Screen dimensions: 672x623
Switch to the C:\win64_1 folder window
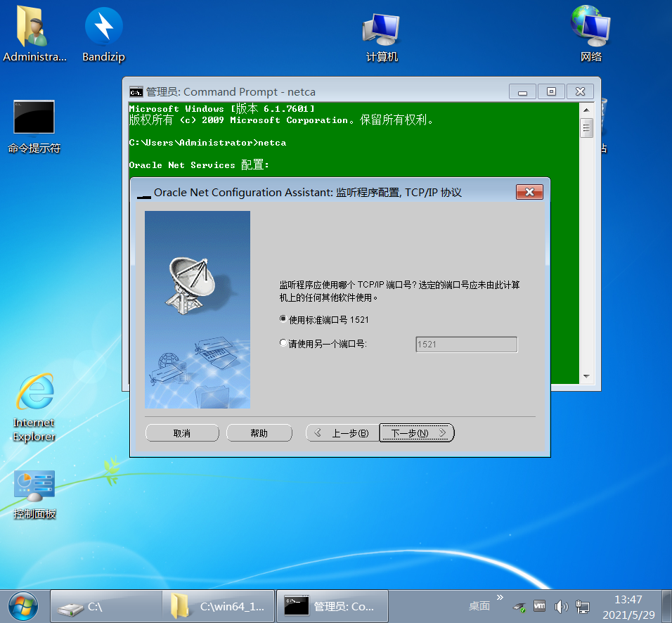point(218,605)
